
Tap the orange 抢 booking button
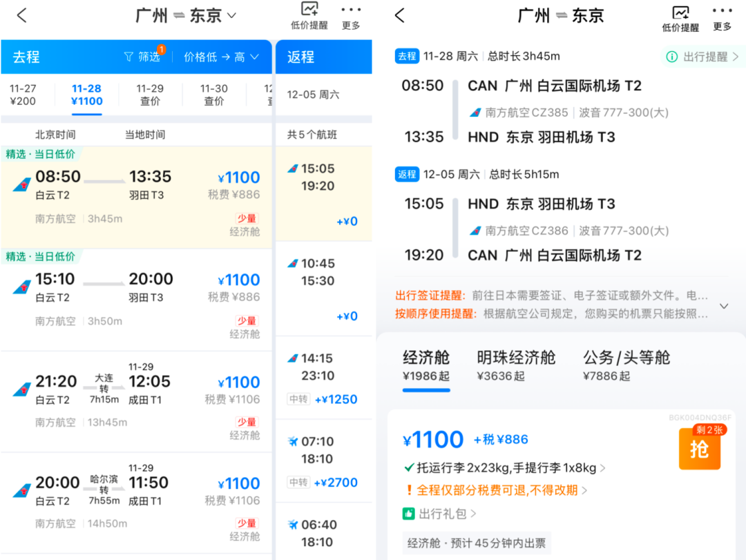tap(699, 449)
